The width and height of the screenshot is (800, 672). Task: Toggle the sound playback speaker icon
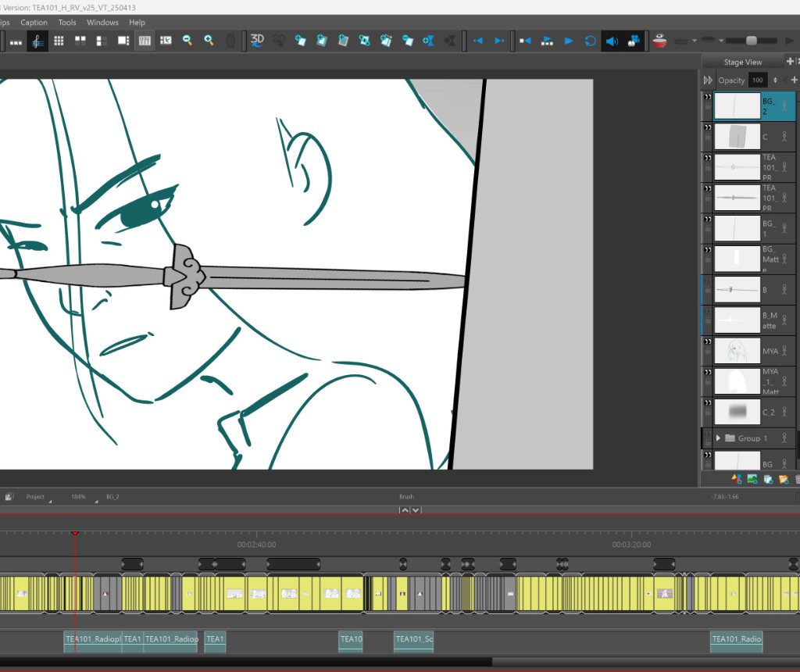pyautogui.click(x=612, y=41)
